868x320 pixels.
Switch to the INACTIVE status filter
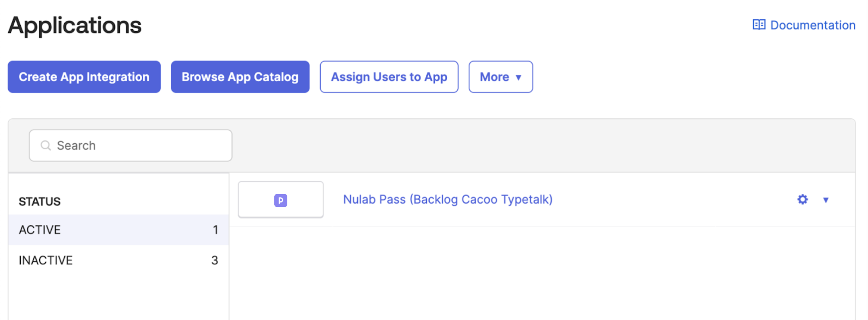pos(46,260)
